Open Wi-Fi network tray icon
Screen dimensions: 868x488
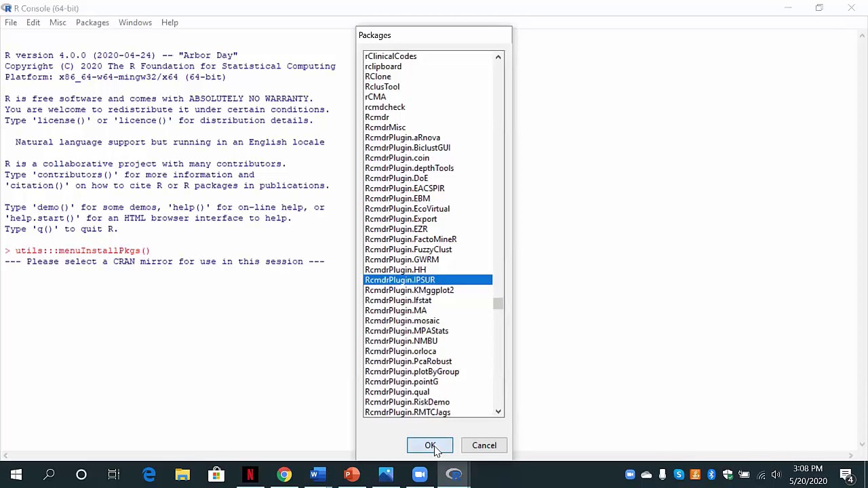pyautogui.click(x=762, y=474)
